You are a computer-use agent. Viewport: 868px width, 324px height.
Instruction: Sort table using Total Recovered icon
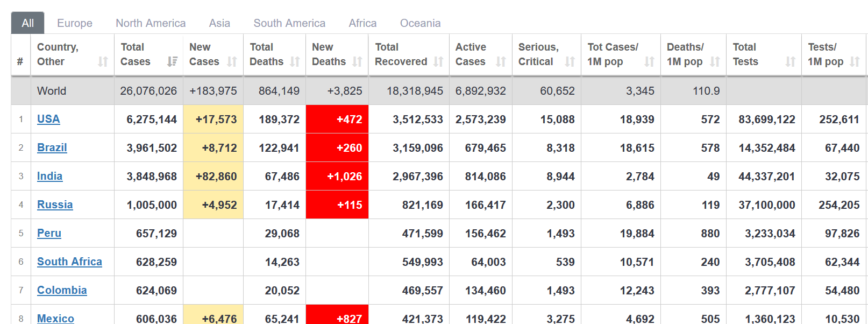point(438,62)
